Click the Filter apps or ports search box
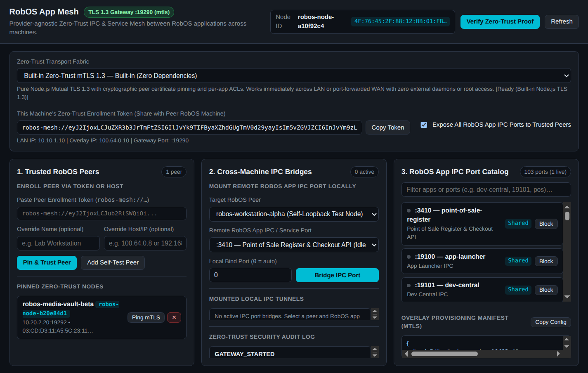588x373 pixels. point(486,190)
